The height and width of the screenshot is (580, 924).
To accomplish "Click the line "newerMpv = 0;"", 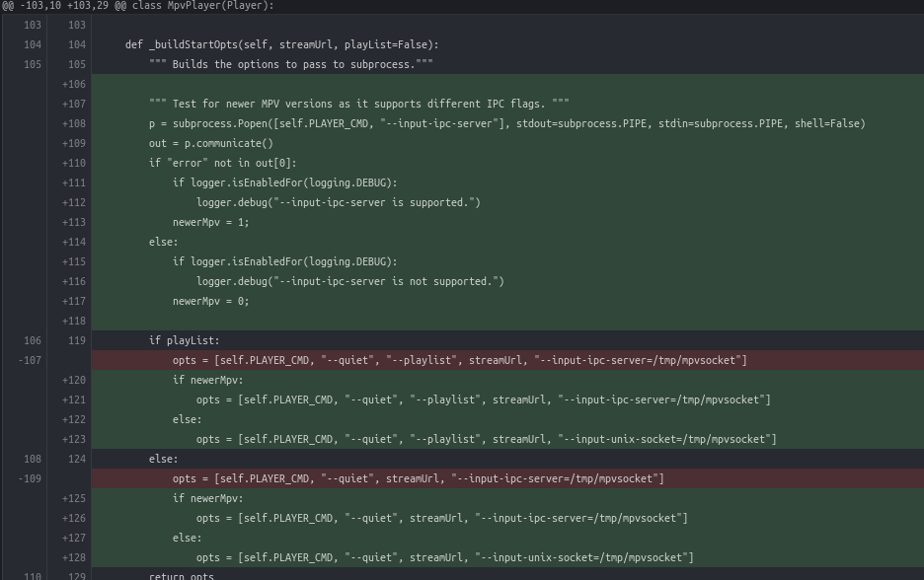I will click(211, 302).
